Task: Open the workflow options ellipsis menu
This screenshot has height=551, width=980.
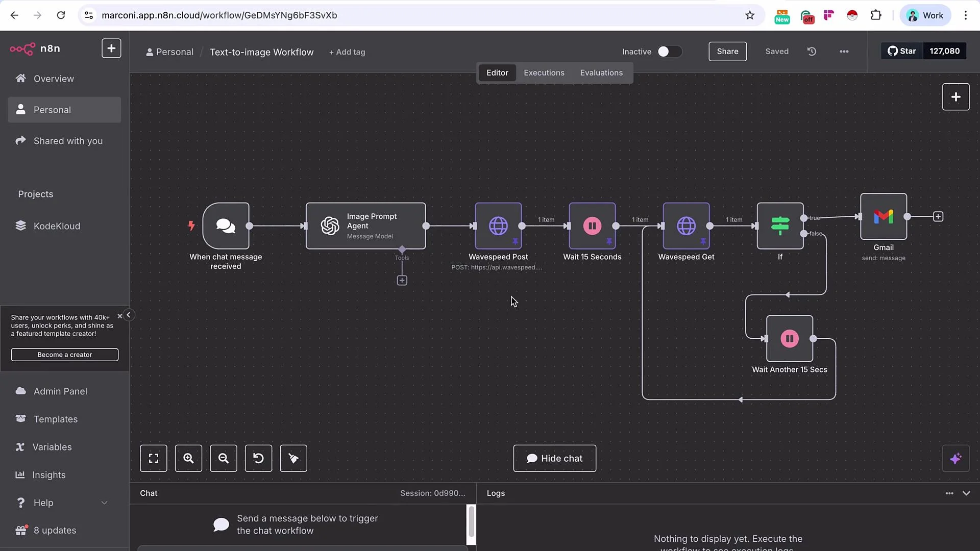Action: [x=844, y=52]
